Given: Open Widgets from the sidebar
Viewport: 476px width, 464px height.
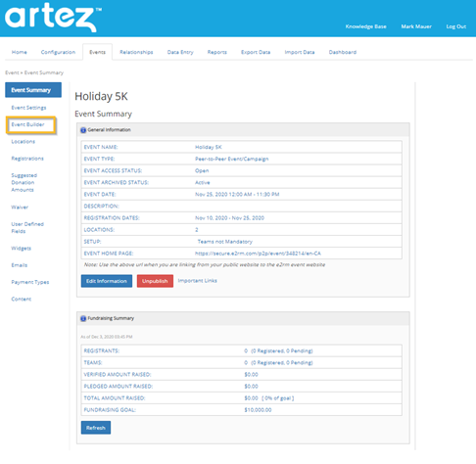Looking at the screenshot, I should [x=21, y=249].
